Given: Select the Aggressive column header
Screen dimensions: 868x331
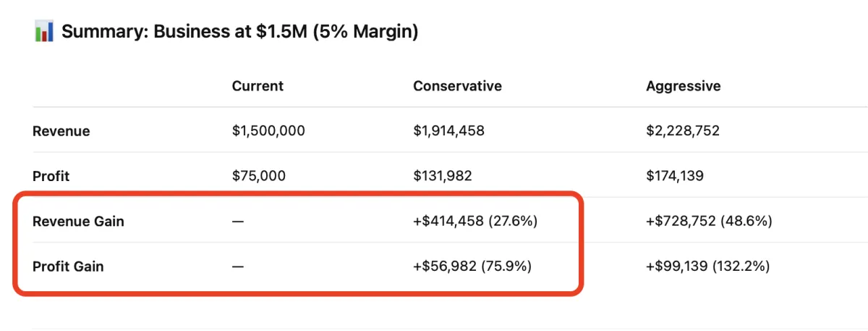Looking at the screenshot, I should [683, 86].
